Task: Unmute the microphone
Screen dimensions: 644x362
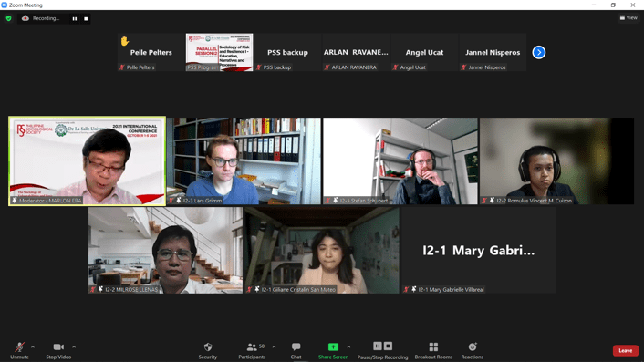Action: 19,350
